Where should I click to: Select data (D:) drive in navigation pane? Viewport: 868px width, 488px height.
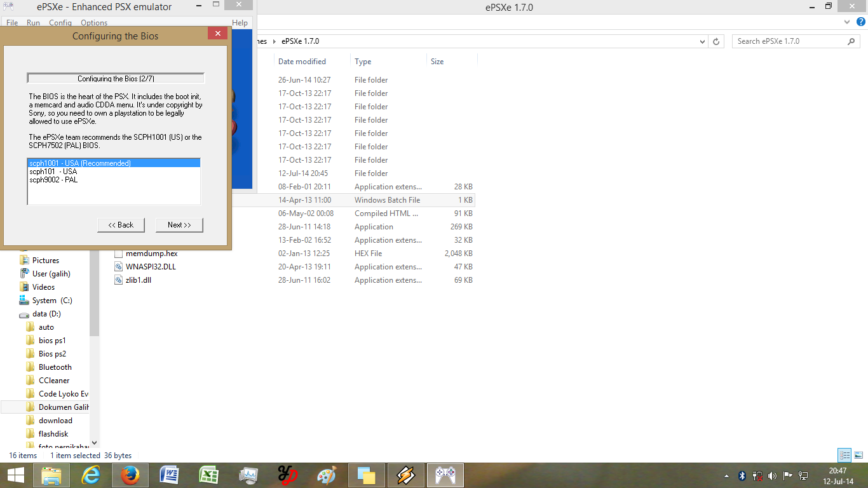point(46,314)
